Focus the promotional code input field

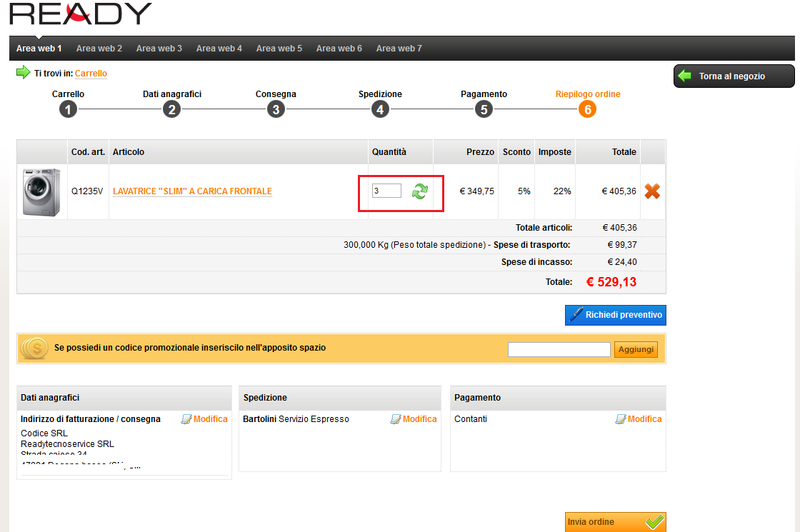[559, 349]
